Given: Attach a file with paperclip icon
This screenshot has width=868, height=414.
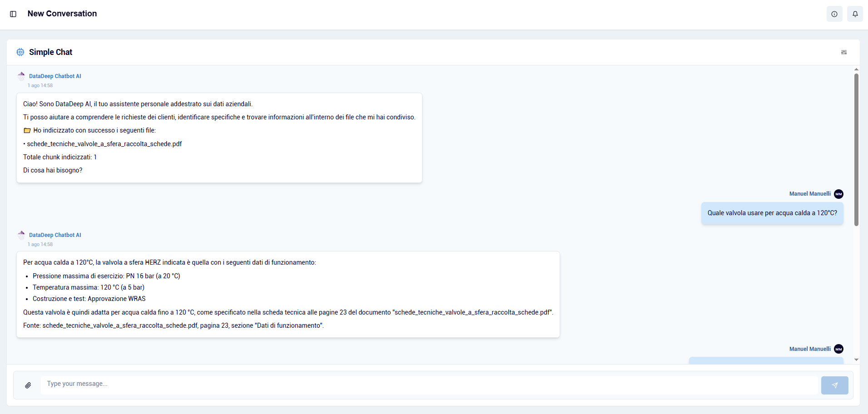Looking at the screenshot, I should [x=28, y=385].
